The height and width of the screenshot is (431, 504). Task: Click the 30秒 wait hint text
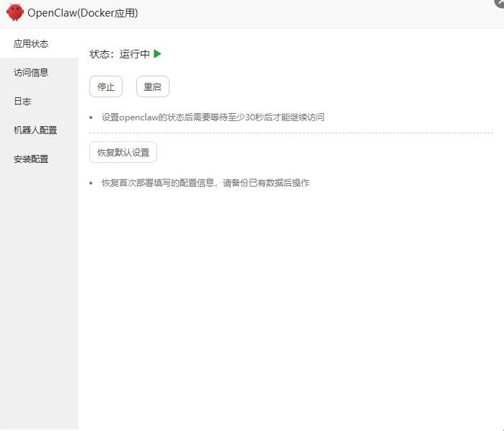pos(213,117)
